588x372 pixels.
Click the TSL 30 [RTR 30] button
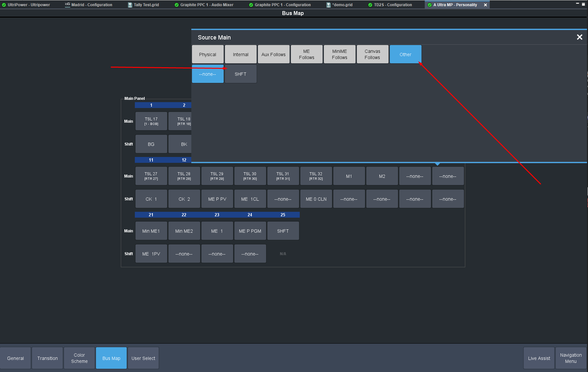coord(250,176)
